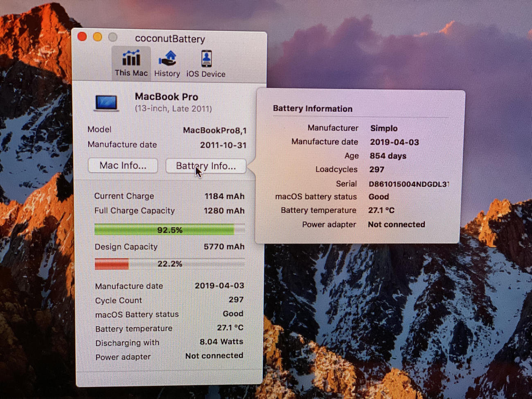532x399 pixels.
Task: Click main window Power adapter Not connected
Action: pos(214,356)
